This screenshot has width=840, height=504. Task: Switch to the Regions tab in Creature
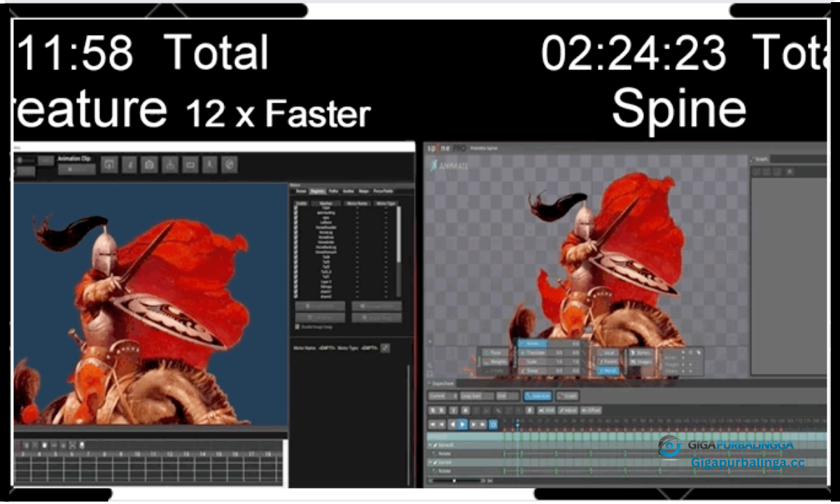click(x=318, y=191)
